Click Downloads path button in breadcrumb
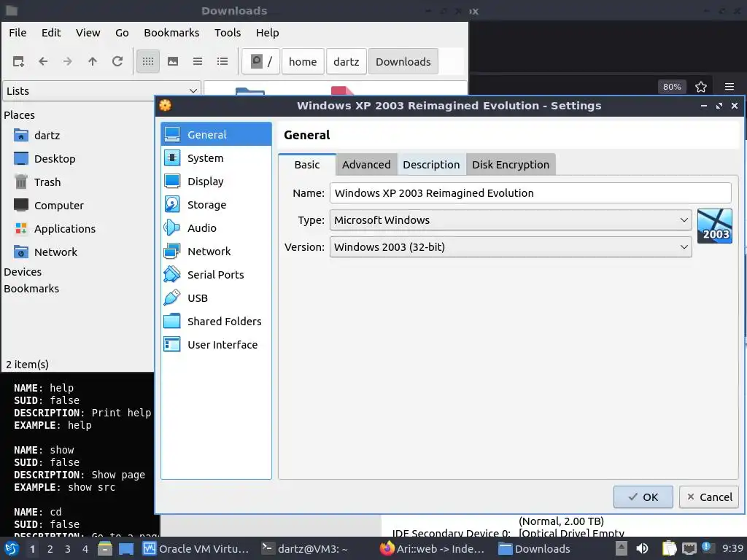This screenshot has width=747, height=560. (403, 61)
